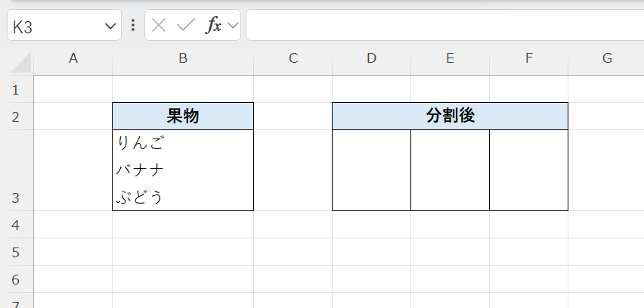The image size is (644, 308).
Task: Click the formula bar vertical dots handle
Action: coord(133,25)
